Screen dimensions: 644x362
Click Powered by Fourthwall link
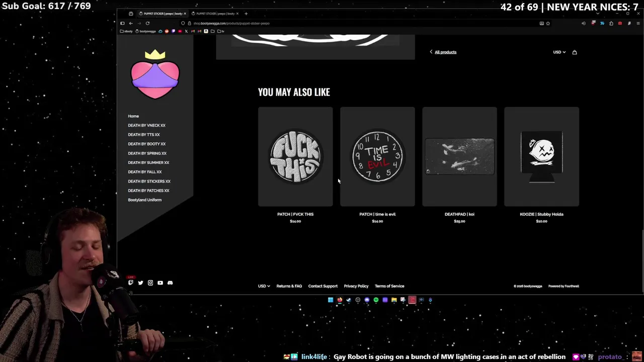563,286
